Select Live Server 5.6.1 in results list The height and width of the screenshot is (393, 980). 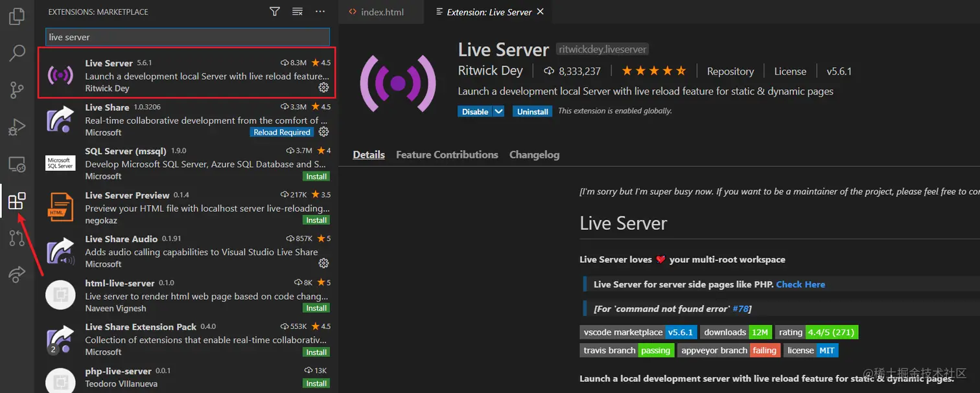coord(185,75)
